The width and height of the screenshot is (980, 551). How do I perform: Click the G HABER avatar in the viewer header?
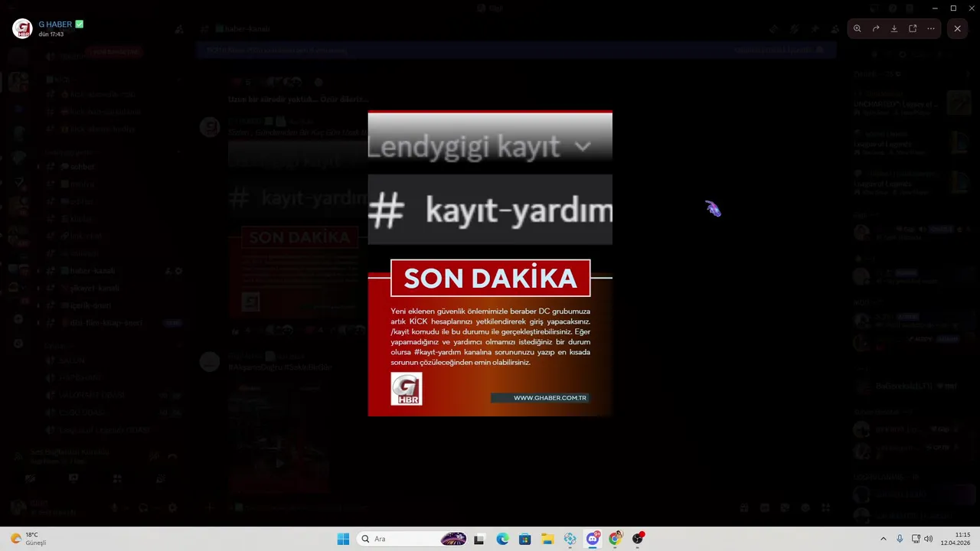tap(22, 28)
